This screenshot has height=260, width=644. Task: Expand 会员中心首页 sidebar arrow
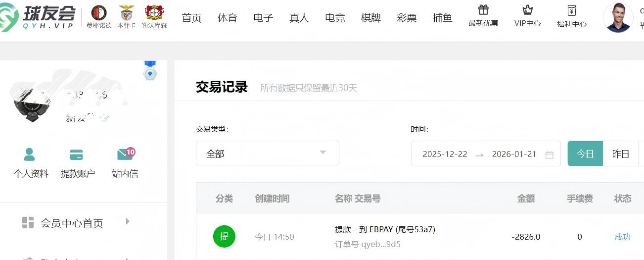point(128,221)
